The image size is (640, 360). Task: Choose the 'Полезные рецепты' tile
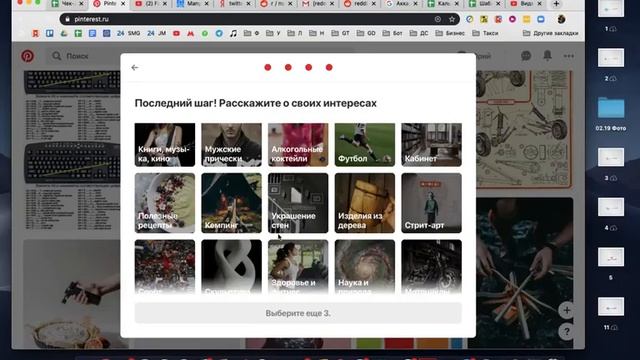pyautogui.click(x=165, y=203)
